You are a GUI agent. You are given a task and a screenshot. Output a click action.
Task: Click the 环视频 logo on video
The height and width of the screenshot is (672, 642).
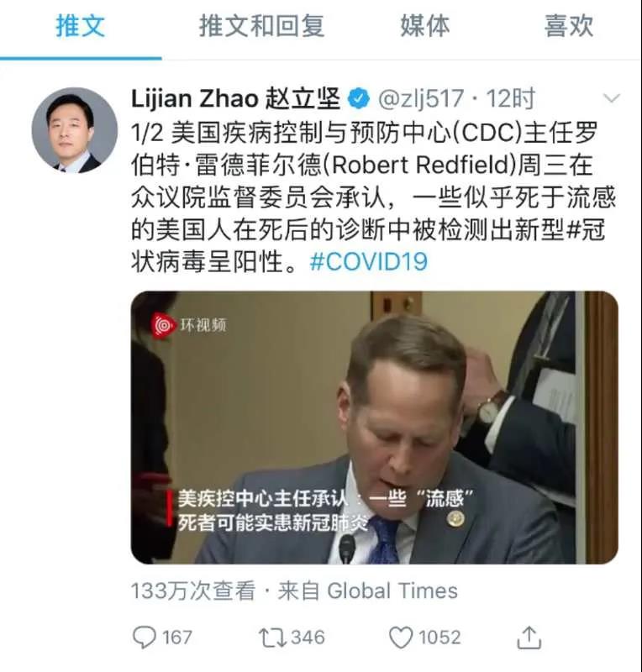[189, 325]
